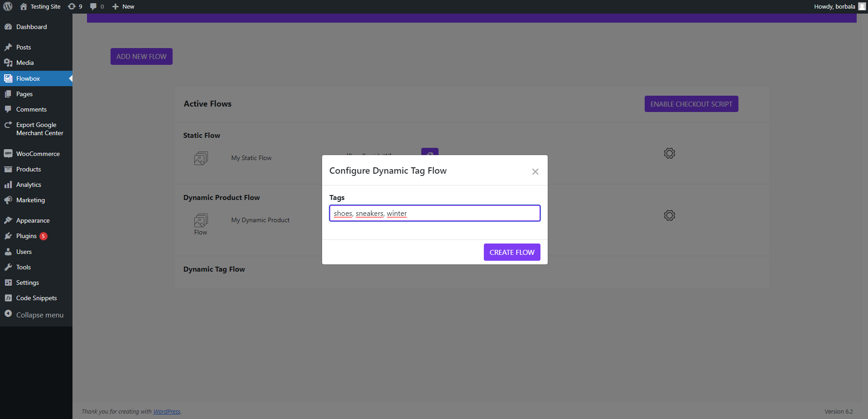The width and height of the screenshot is (868, 419).
Task: Click the WooCommerce logo icon
Action: point(8,154)
